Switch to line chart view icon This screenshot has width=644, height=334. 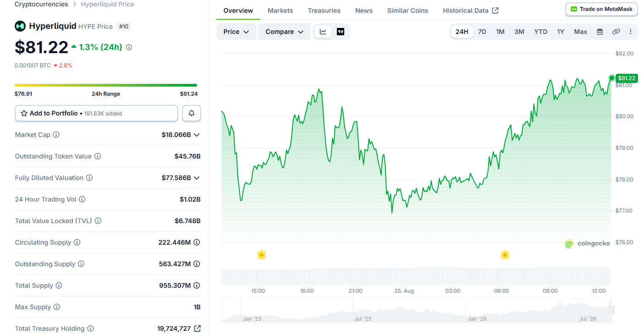323,32
